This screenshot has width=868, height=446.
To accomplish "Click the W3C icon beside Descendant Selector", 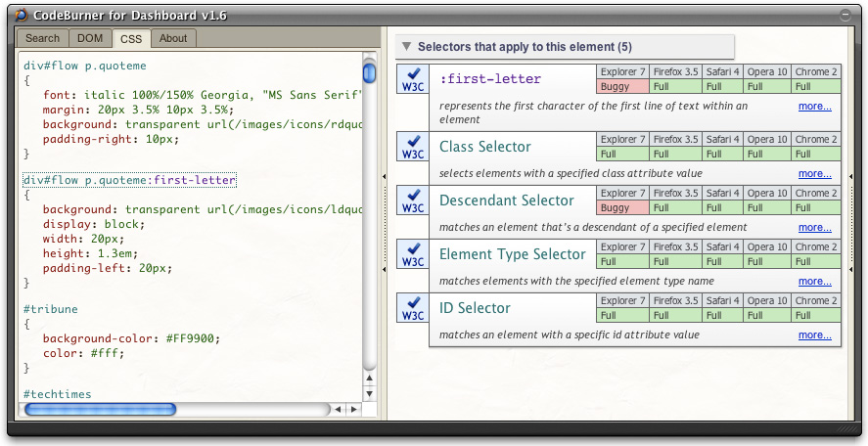I will 413,201.
